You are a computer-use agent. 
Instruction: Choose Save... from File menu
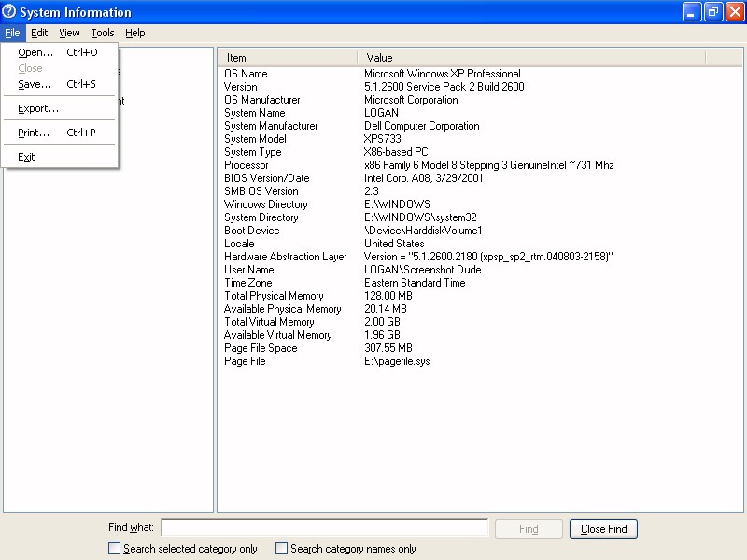[x=60, y=84]
